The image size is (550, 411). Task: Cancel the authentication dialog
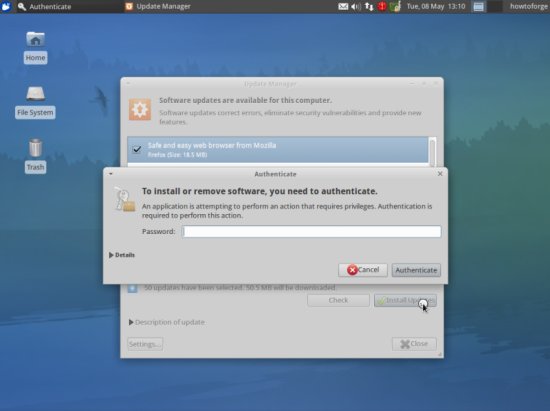(363, 270)
